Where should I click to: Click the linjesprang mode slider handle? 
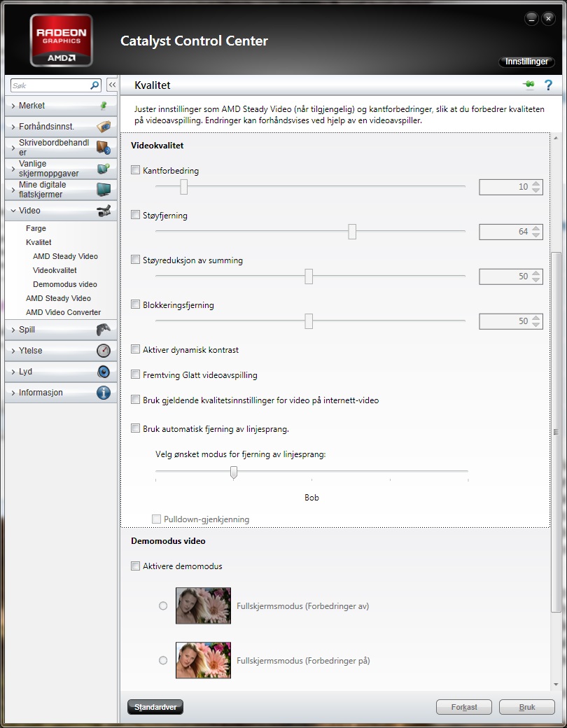coord(234,472)
